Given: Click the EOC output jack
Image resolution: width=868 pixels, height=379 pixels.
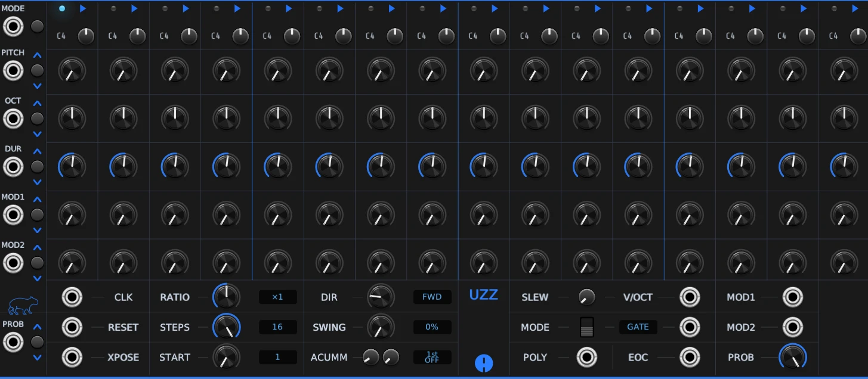Looking at the screenshot, I should (x=690, y=358).
